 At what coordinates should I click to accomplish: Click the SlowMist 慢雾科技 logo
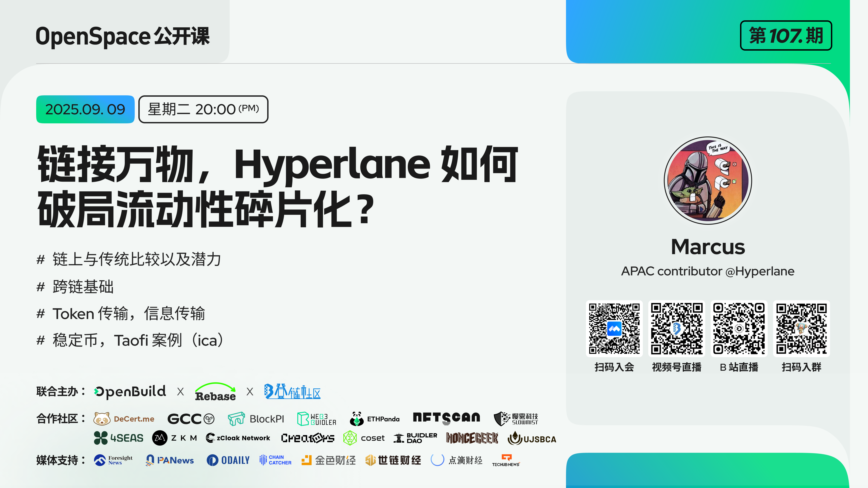(516, 419)
